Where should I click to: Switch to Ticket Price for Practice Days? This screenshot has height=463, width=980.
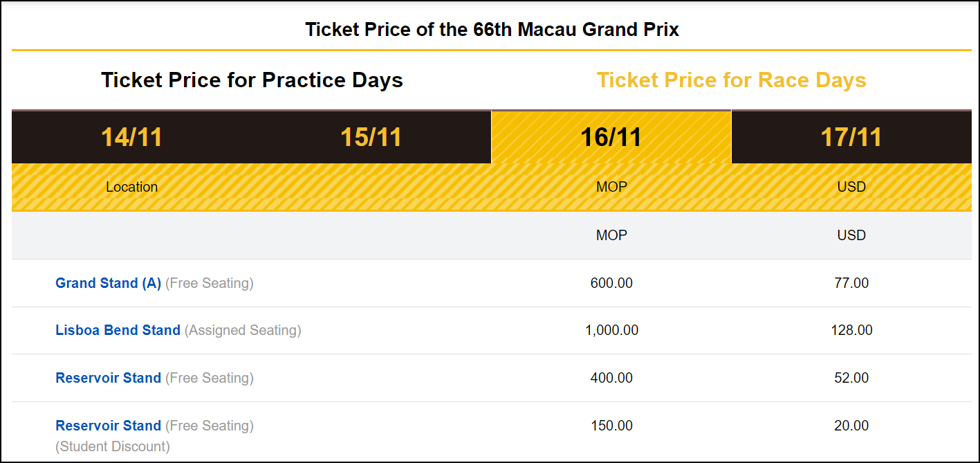pos(252,80)
